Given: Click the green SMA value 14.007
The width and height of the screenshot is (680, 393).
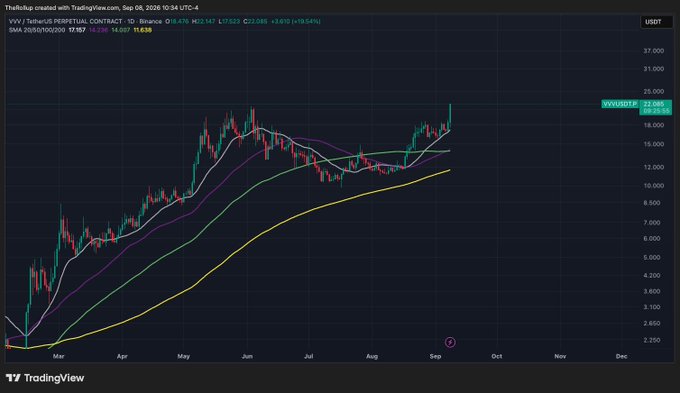Looking at the screenshot, I should [x=120, y=30].
